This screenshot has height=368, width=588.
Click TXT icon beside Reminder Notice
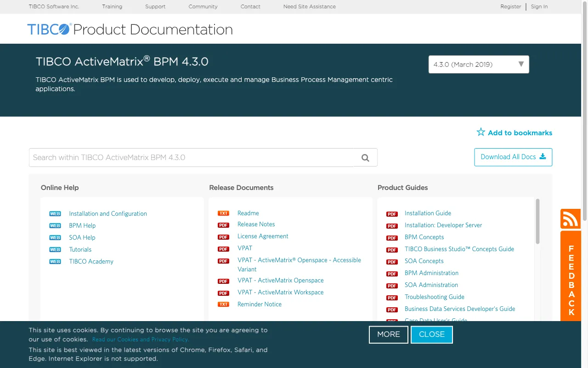(223, 305)
